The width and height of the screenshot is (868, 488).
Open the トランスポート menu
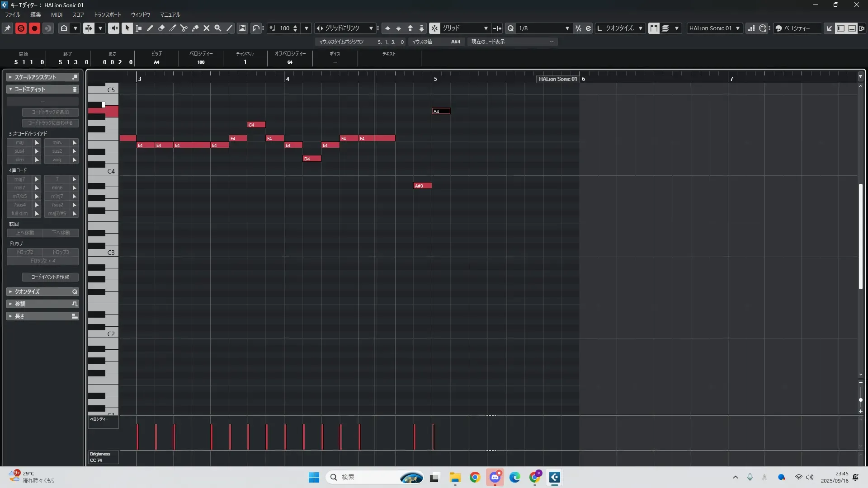pos(107,14)
